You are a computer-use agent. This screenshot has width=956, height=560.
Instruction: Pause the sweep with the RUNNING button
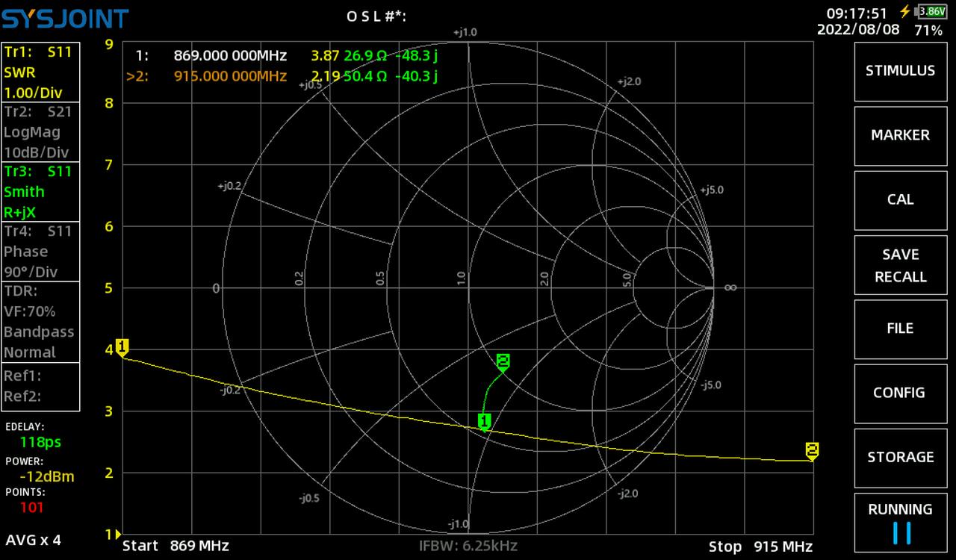(x=900, y=522)
